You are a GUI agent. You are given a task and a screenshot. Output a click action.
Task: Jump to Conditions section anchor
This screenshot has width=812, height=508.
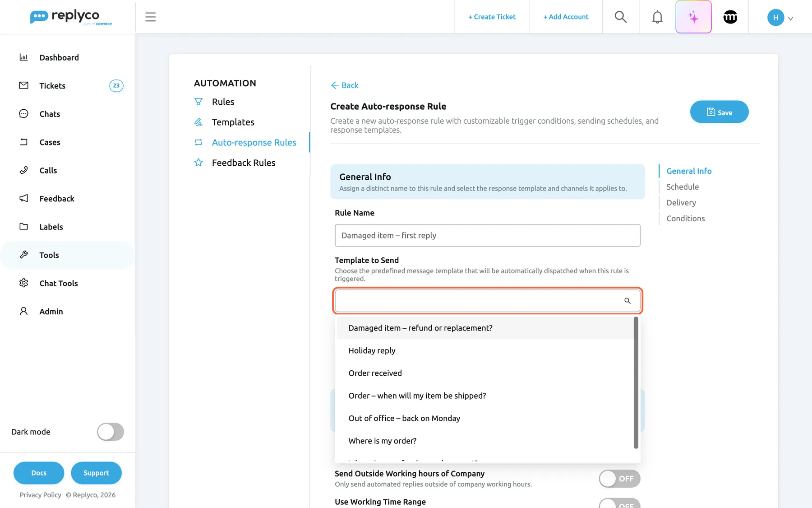point(686,219)
